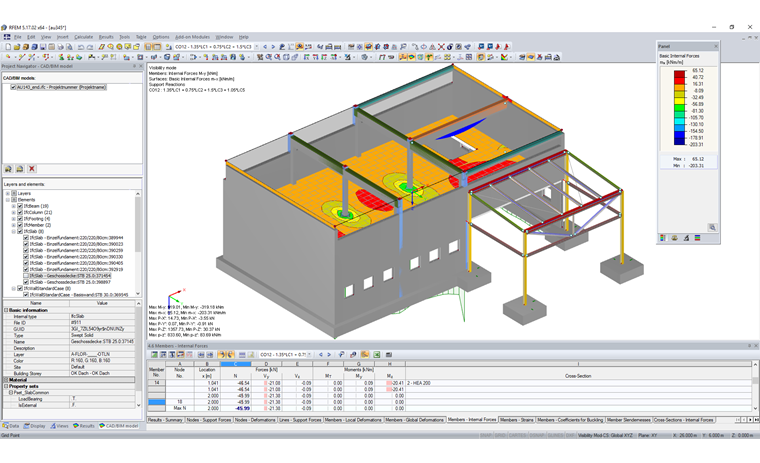
Task: Click the red 65.12 color swatch in legend
Action: pyautogui.click(x=680, y=74)
